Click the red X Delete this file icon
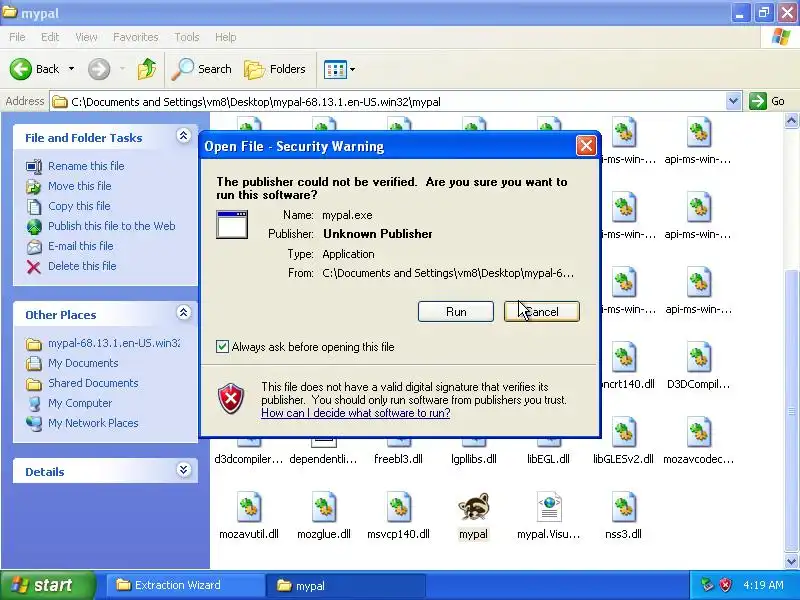800x600 pixels. [x=34, y=267]
